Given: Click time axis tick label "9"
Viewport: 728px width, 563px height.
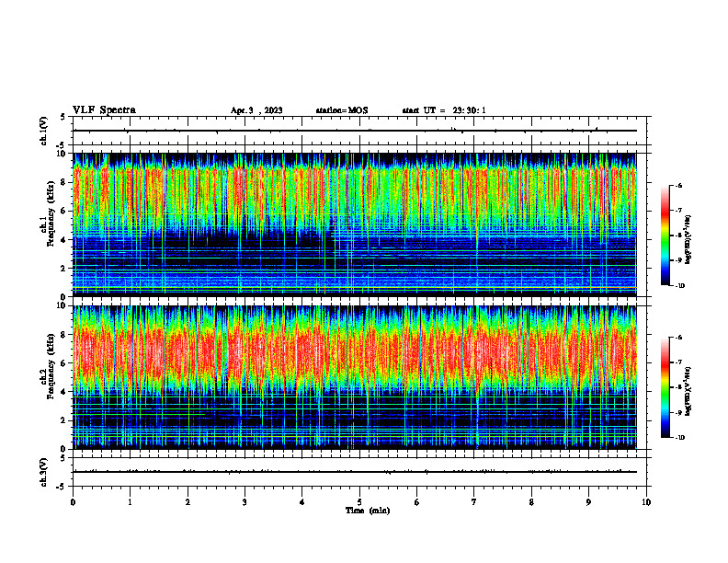Looking at the screenshot, I should click(588, 502).
